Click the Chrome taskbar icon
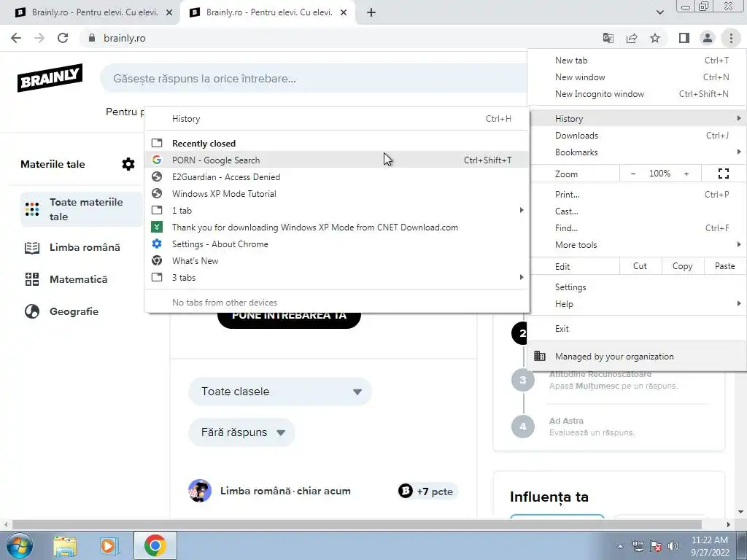The image size is (747, 560). 155,545
